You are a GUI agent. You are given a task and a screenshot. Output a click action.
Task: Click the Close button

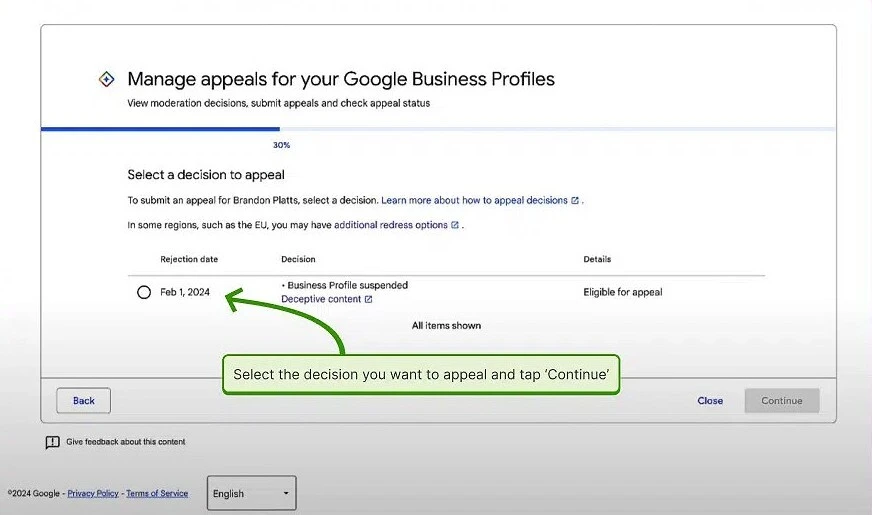710,400
